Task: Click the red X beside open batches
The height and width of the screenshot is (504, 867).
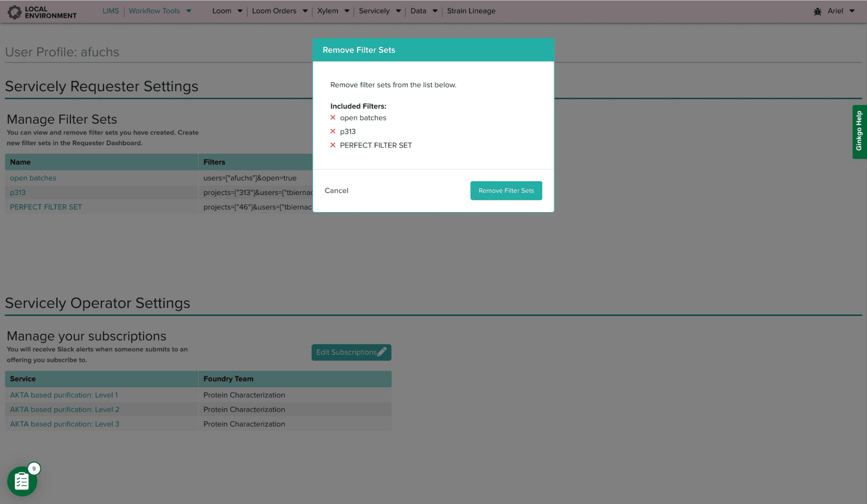Action: 333,118
